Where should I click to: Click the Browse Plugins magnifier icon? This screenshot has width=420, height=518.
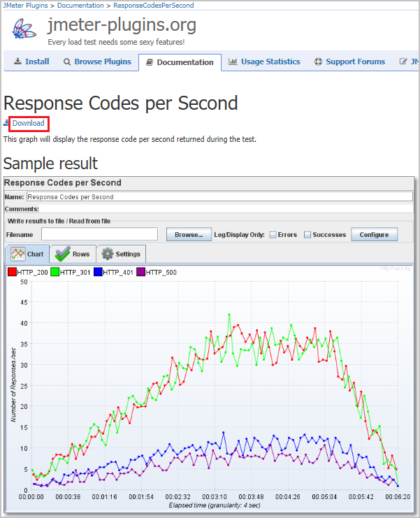[67, 62]
